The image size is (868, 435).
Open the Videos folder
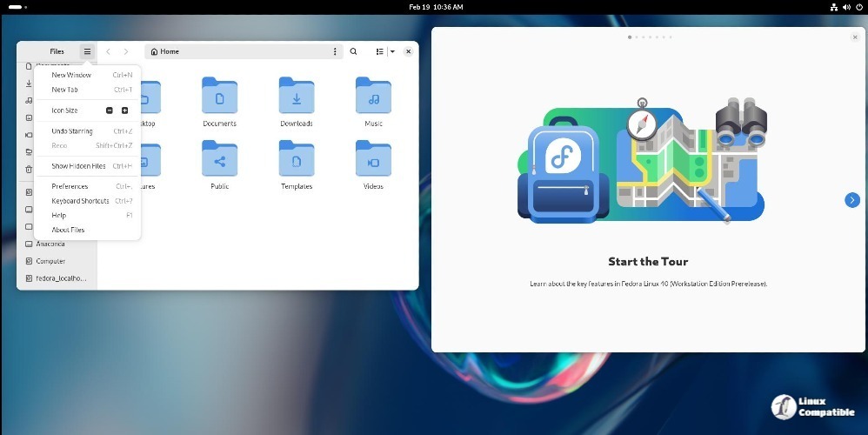coord(373,159)
